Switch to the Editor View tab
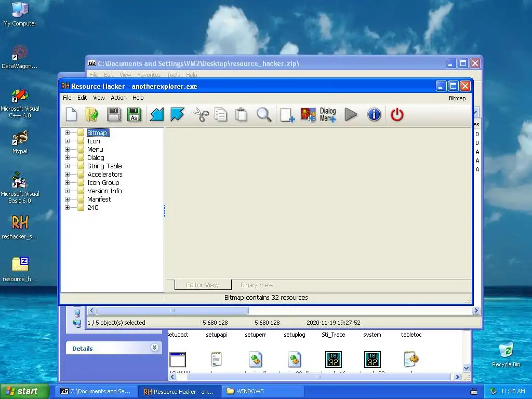 (x=203, y=285)
